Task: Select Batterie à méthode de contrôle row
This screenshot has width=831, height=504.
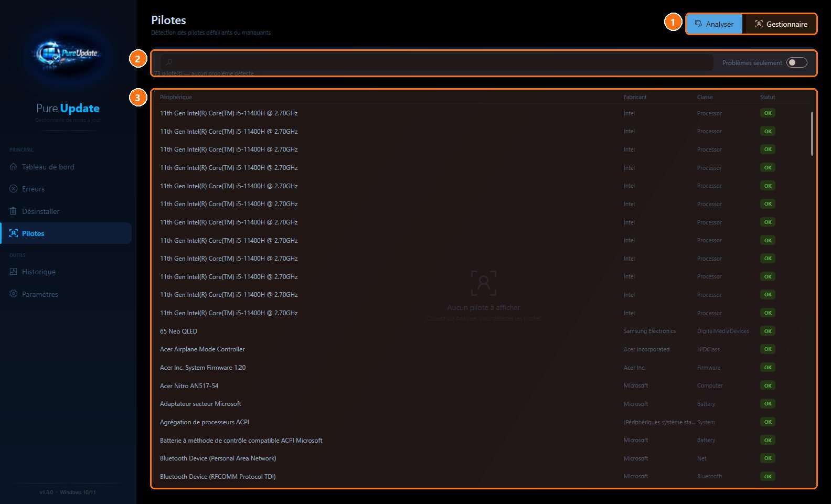Action: point(483,440)
